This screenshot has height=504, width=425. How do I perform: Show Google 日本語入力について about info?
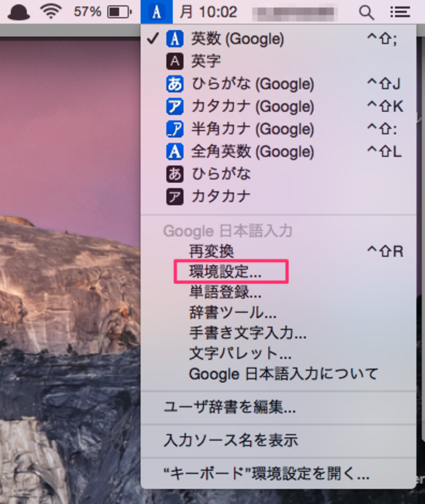(x=279, y=374)
